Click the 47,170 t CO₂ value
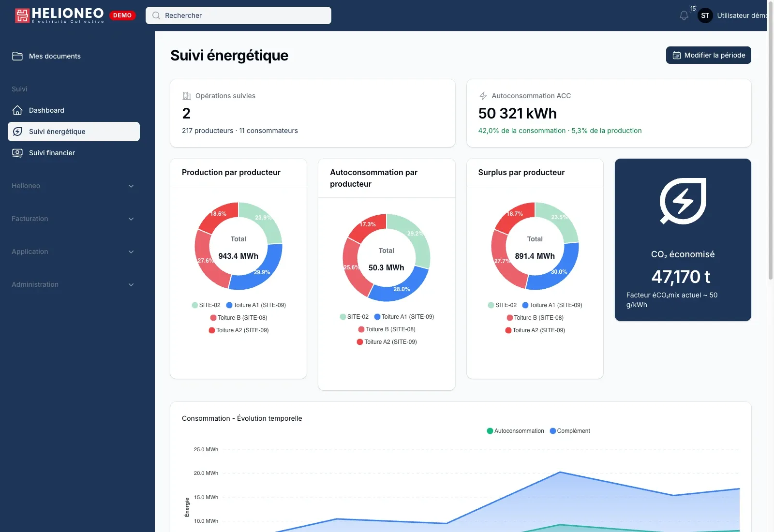The width and height of the screenshot is (774, 532). [681, 277]
